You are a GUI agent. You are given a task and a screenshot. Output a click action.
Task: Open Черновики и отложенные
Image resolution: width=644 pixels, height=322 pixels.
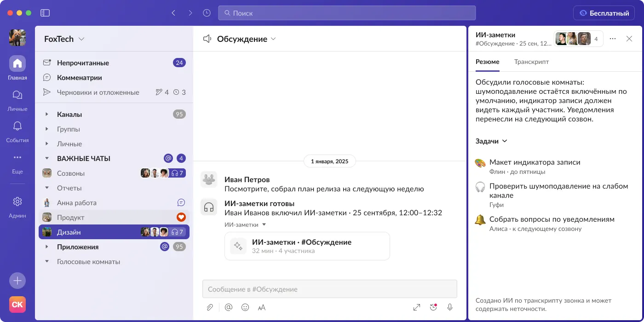click(x=114, y=92)
